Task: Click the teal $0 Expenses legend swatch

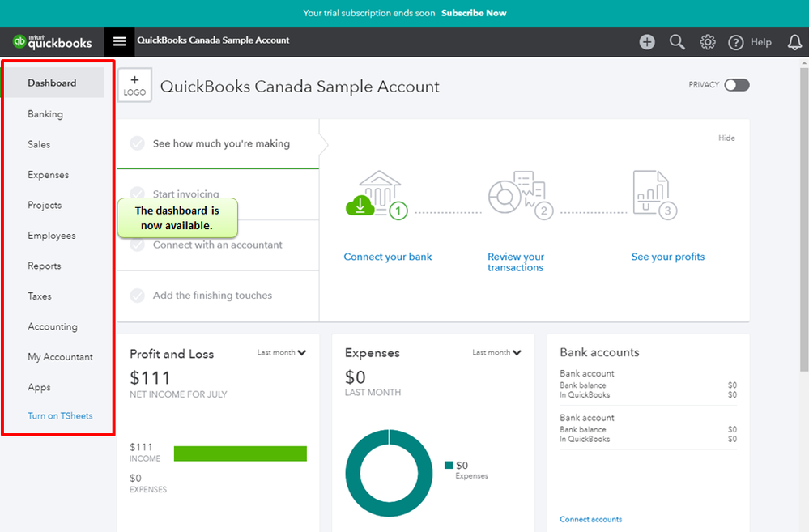Action: tap(449, 466)
